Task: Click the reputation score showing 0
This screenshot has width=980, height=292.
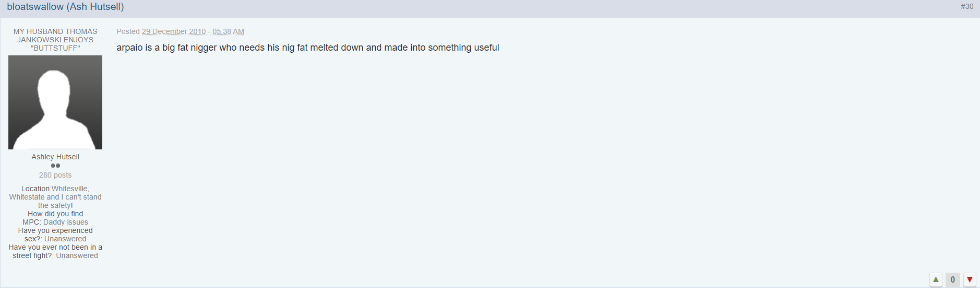Action: point(953,280)
